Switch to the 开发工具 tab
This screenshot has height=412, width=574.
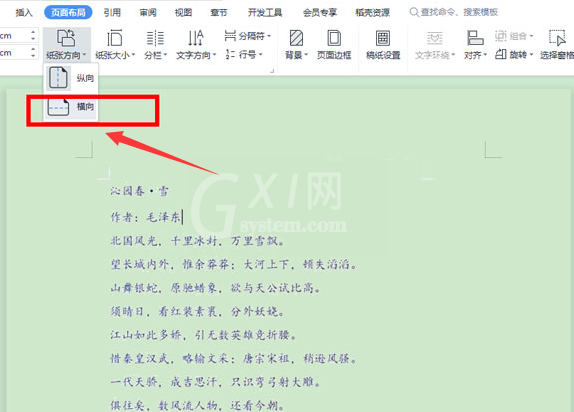pyautogui.click(x=265, y=12)
